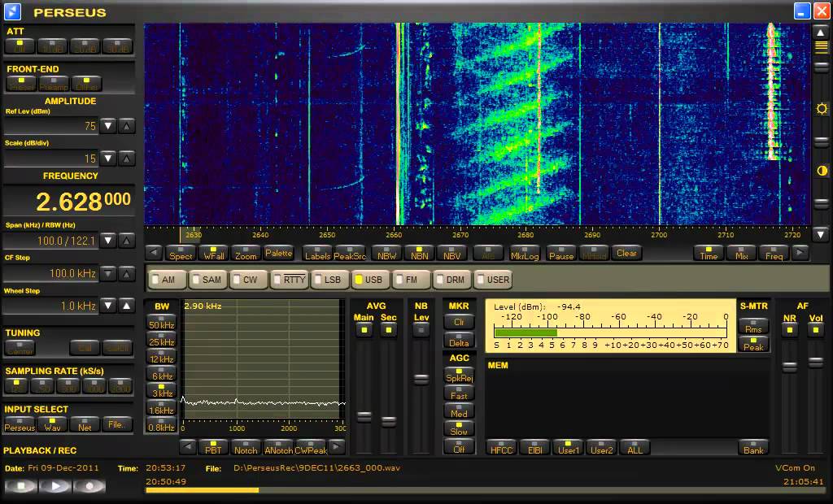This screenshot has height=504, width=833.
Task: Increase Scale dB/div with the up arrow
Action: point(126,159)
